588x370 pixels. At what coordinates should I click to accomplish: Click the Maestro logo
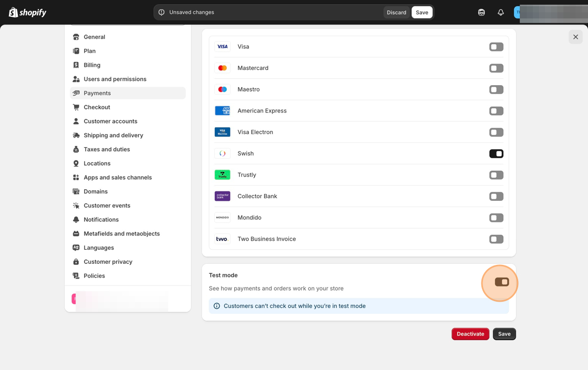coord(223,89)
